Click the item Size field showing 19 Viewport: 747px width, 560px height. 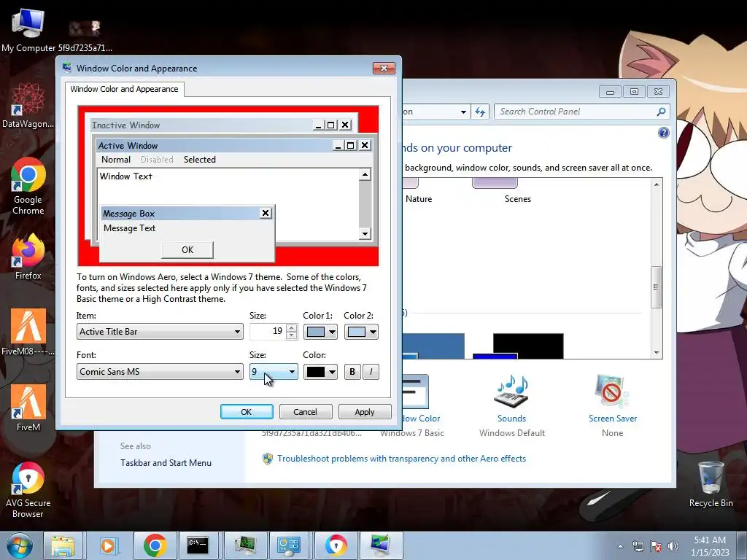[267, 332]
